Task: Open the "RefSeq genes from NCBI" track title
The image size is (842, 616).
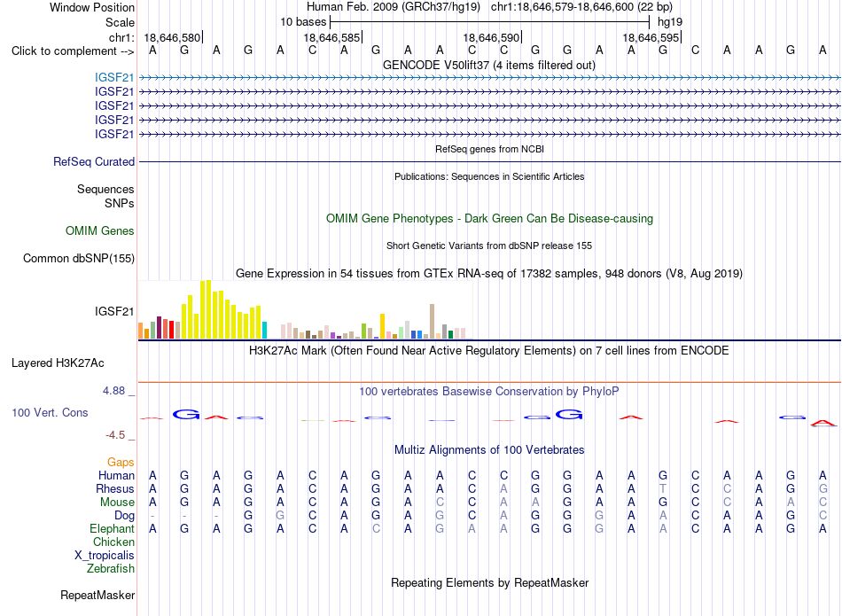Action: [x=489, y=149]
